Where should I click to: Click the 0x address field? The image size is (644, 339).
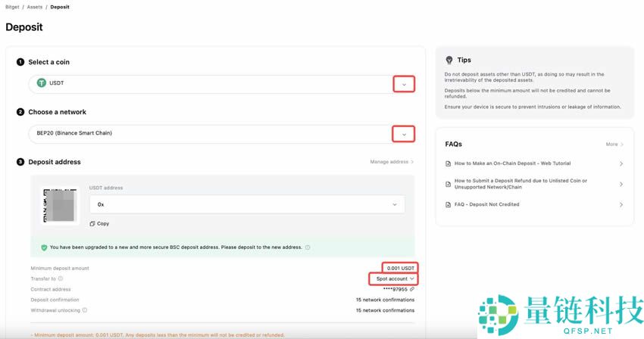(247, 204)
